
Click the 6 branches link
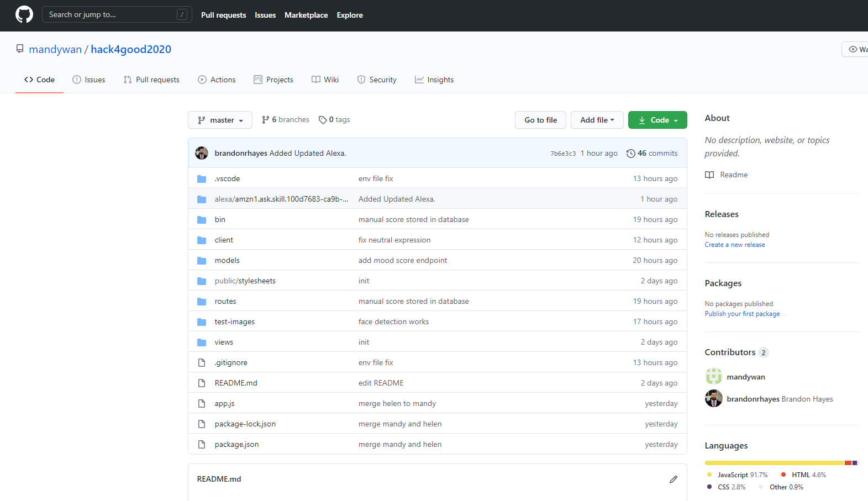click(286, 120)
